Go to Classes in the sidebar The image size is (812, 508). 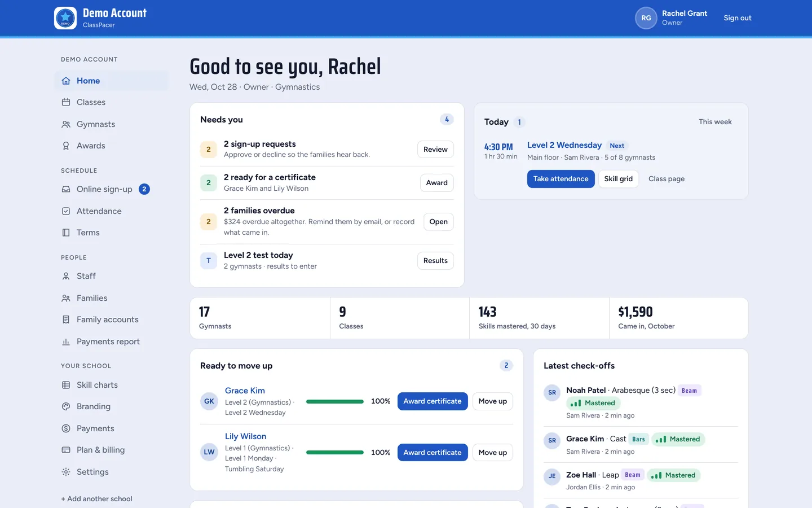(x=112, y=102)
